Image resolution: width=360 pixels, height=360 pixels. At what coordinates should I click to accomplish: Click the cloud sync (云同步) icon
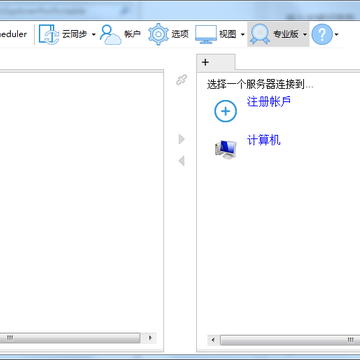[49, 34]
